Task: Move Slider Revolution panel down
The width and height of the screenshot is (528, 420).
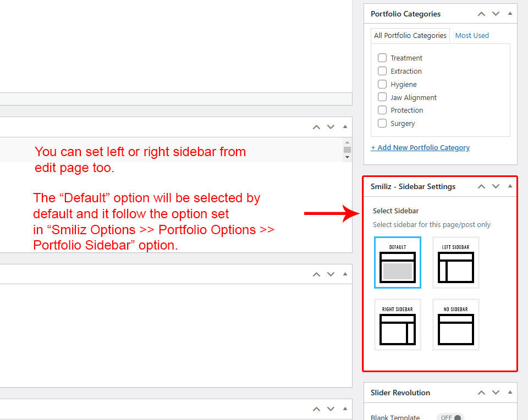Action: (x=496, y=393)
